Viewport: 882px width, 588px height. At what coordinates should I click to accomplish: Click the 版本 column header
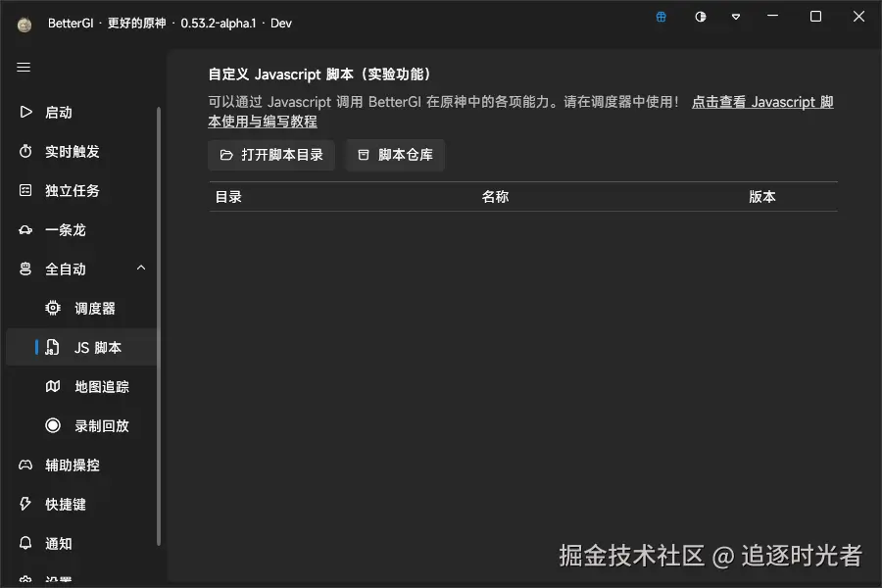(x=762, y=197)
